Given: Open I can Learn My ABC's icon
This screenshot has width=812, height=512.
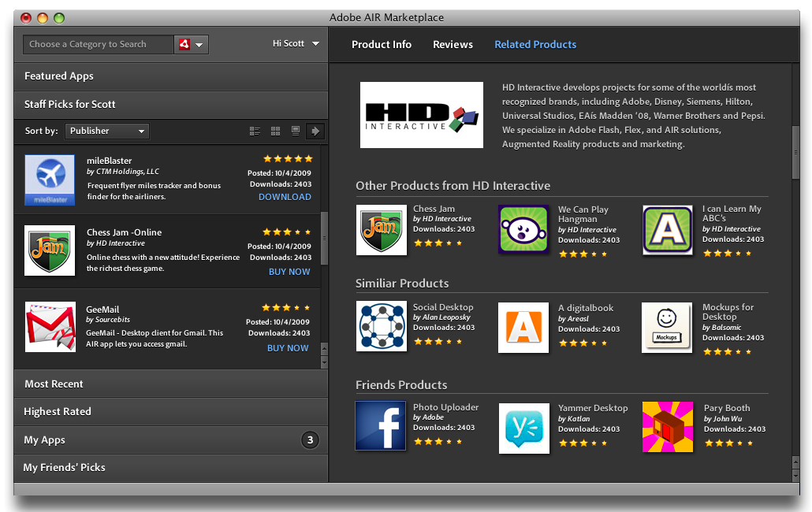Looking at the screenshot, I should coord(668,230).
